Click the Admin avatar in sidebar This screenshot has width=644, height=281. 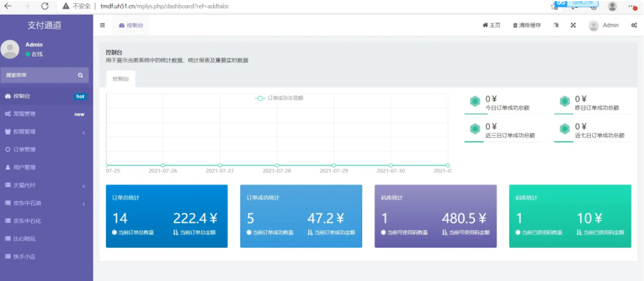click(x=10, y=50)
